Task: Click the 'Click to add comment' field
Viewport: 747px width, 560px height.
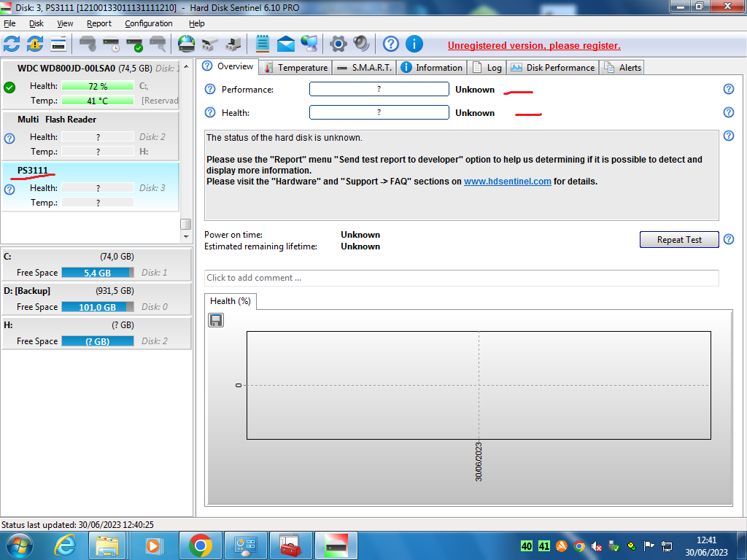Action: coord(461,278)
